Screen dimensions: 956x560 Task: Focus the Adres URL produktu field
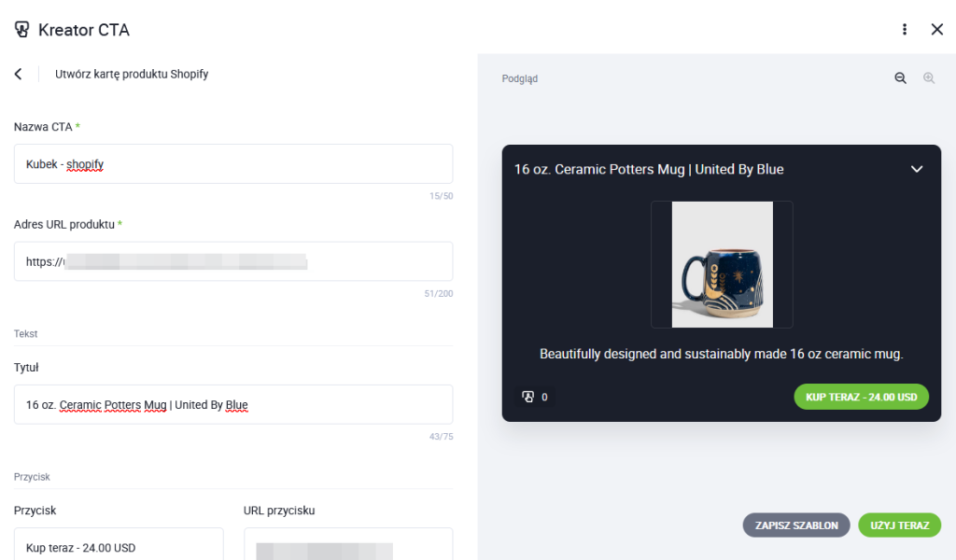click(x=233, y=261)
